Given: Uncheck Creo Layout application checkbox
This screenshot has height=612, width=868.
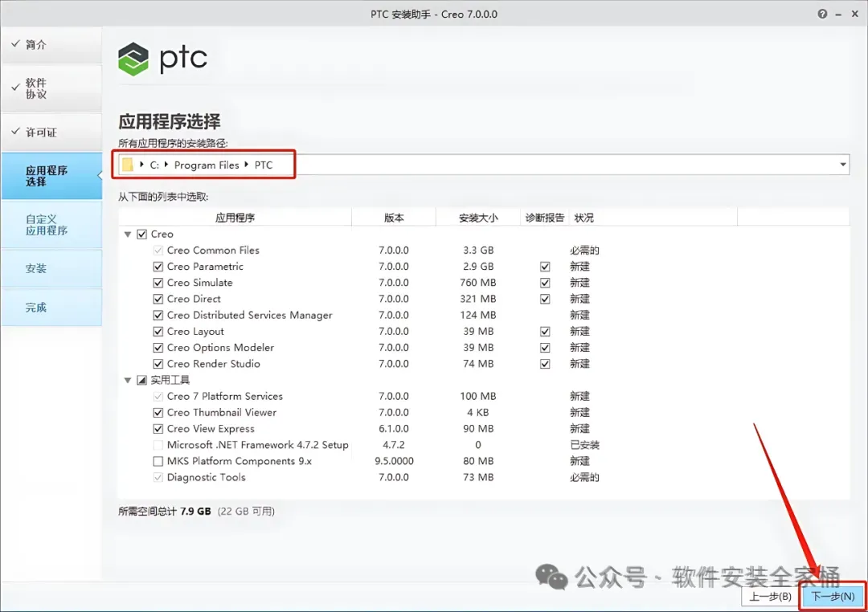Looking at the screenshot, I should (x=158, y=332).
